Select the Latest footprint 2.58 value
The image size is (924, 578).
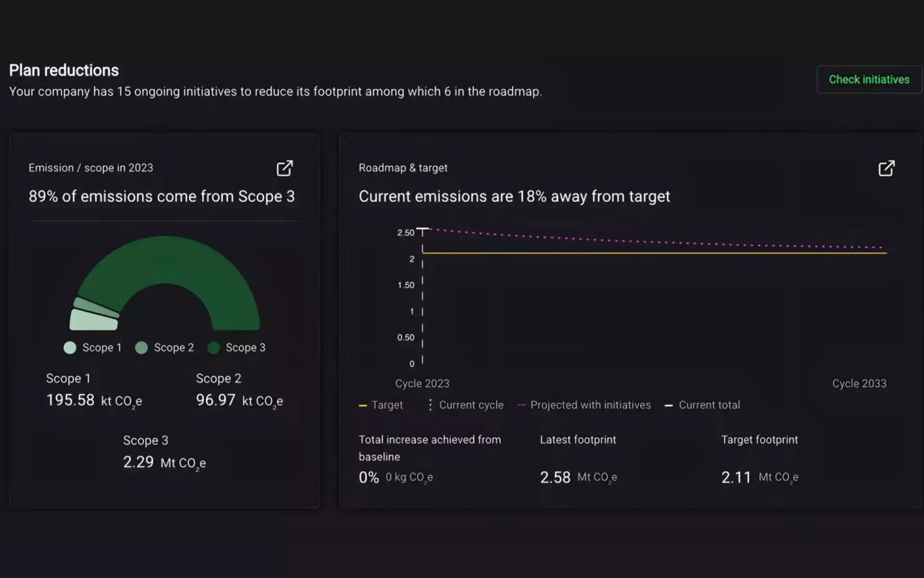click(x=555, y=477)
